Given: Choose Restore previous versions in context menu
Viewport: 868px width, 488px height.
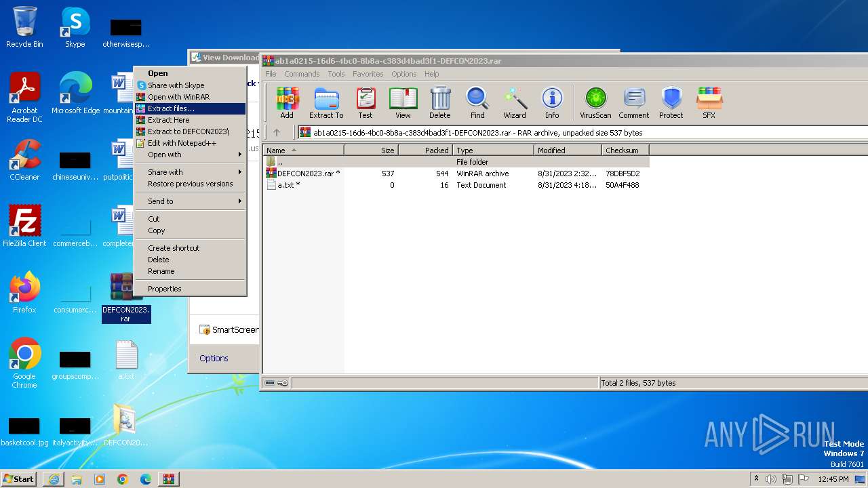Looking at the screenshot, I should (190, 184).
